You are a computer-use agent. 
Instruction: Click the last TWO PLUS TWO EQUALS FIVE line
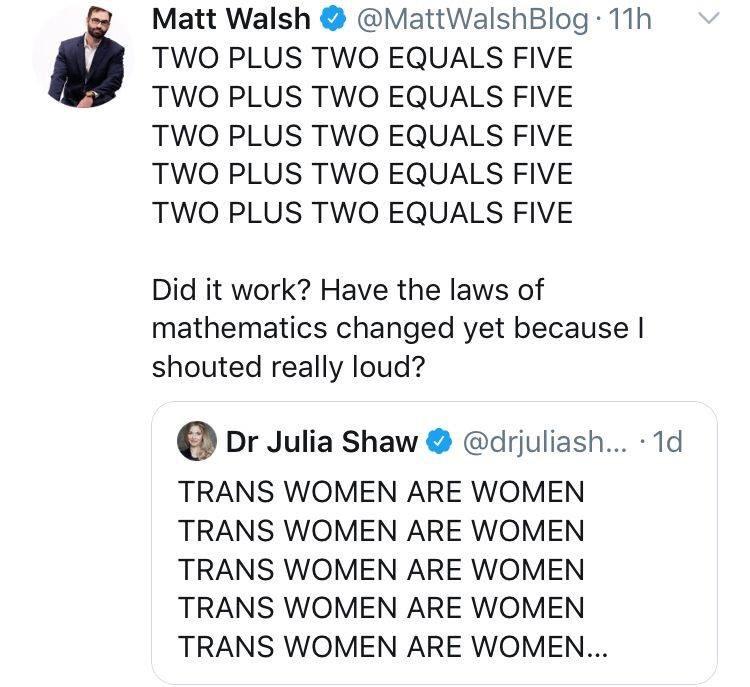(362, 213)
